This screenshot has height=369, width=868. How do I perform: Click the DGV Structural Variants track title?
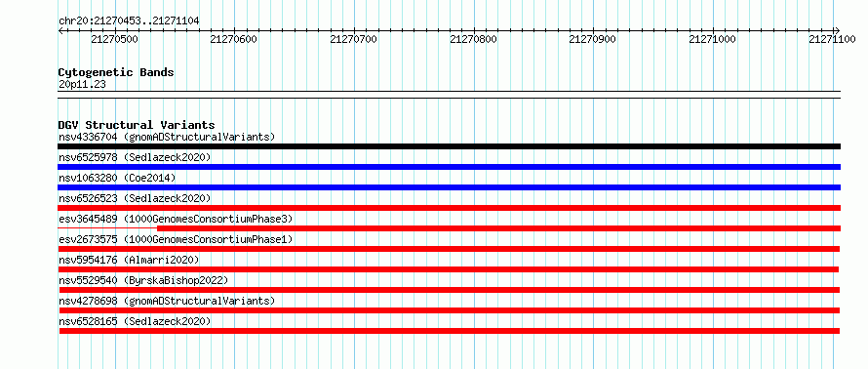click(137, 125)
